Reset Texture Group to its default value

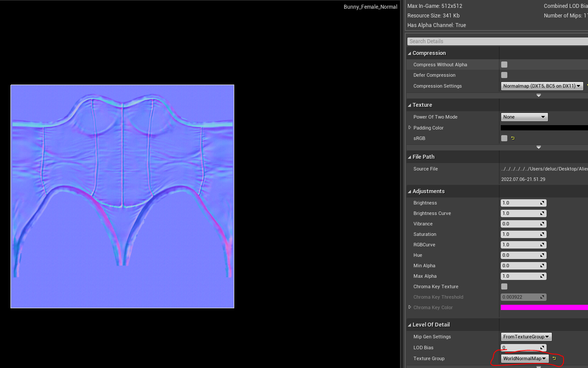coord(554,358)
